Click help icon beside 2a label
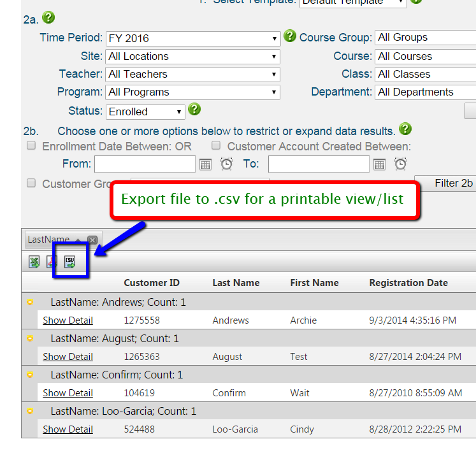Viewport: 476px width, 467px height. coord(48,18)
